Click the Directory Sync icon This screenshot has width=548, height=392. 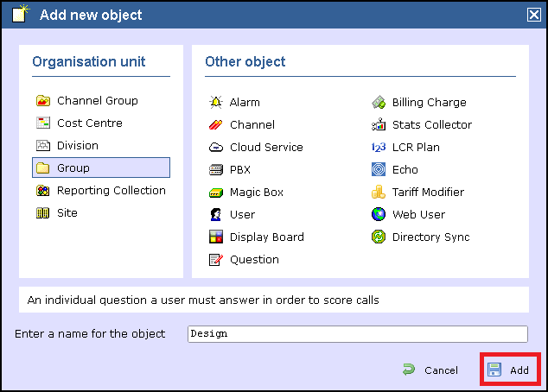pos(379,237)
